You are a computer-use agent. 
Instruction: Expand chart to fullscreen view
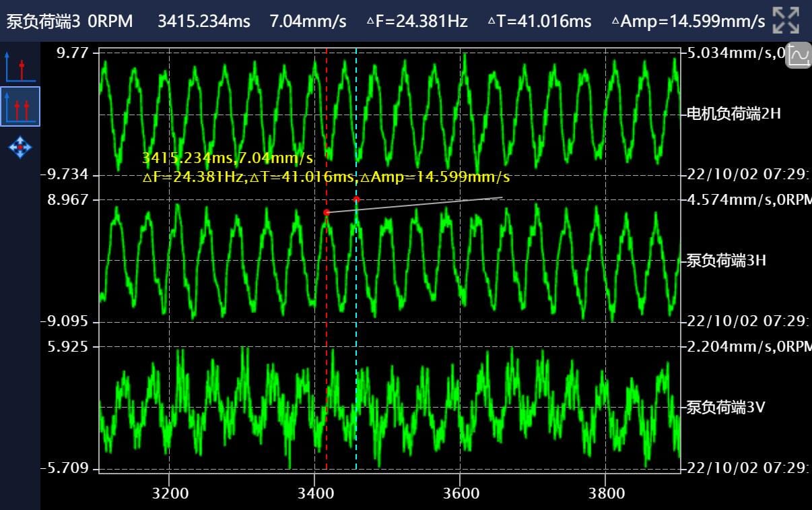[786, 20]
